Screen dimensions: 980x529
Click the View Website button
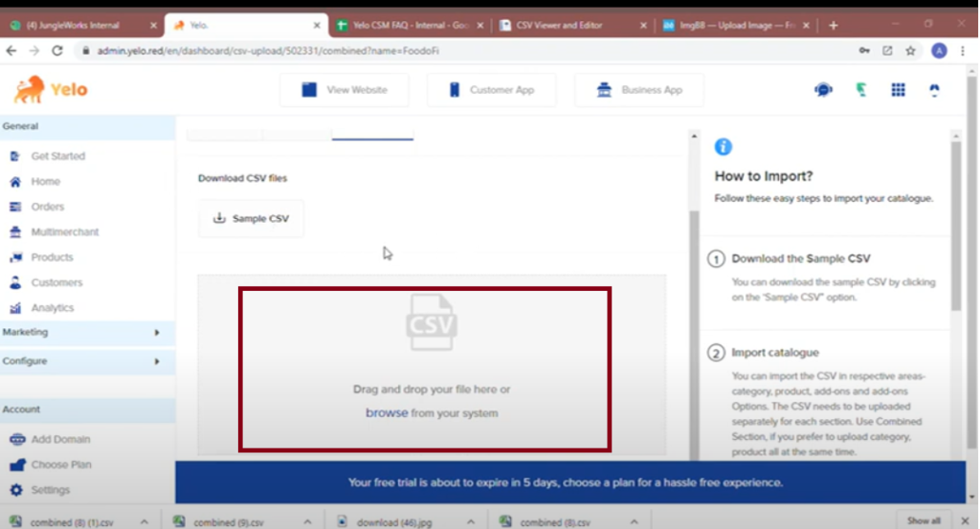[345, 90]
